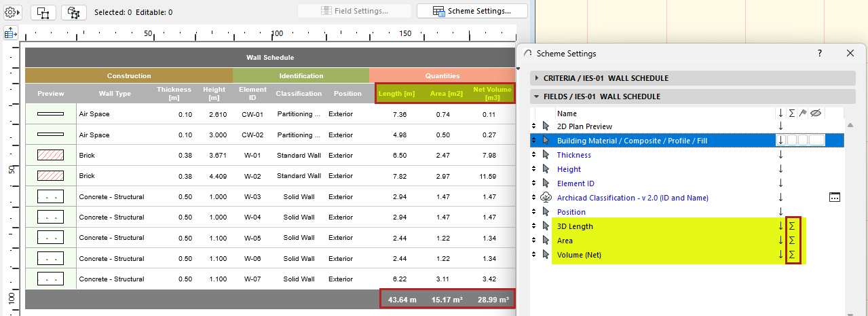Click the total length cell 43.64 m
Viewport: 868px width, 316px height.
pos(402,299)
